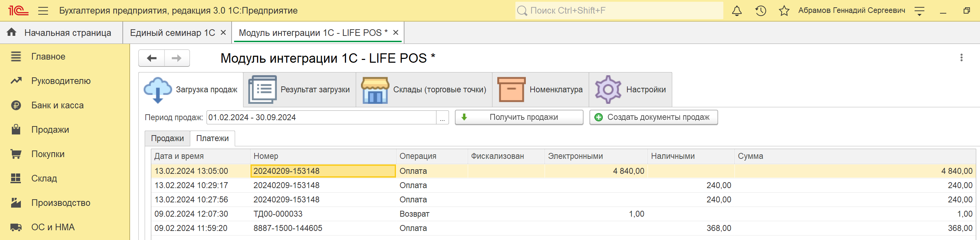The image size is (980, 240).
Task: Close the Модуль интеграции 1С - LIFE POS tab
Action: (396, 33)
